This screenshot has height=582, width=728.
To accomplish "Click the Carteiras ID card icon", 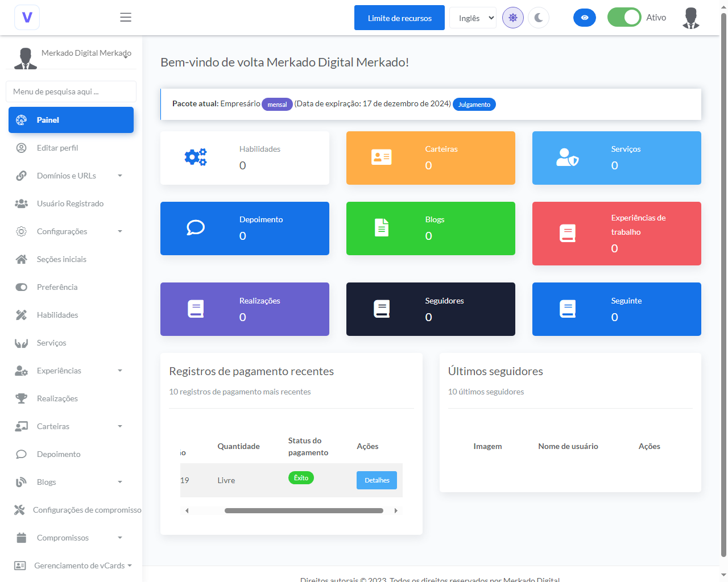I will click(381, 157).
